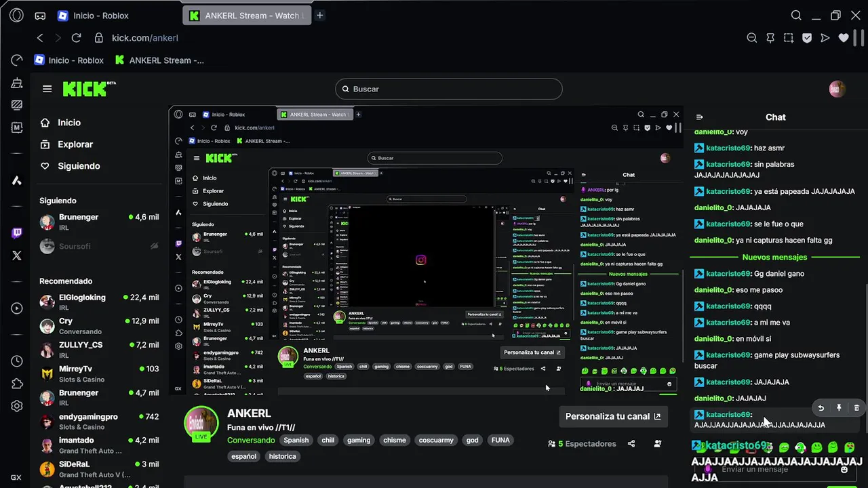Go back to the previous page
This screenshot has width=868, height=488.
pos(40,38)
